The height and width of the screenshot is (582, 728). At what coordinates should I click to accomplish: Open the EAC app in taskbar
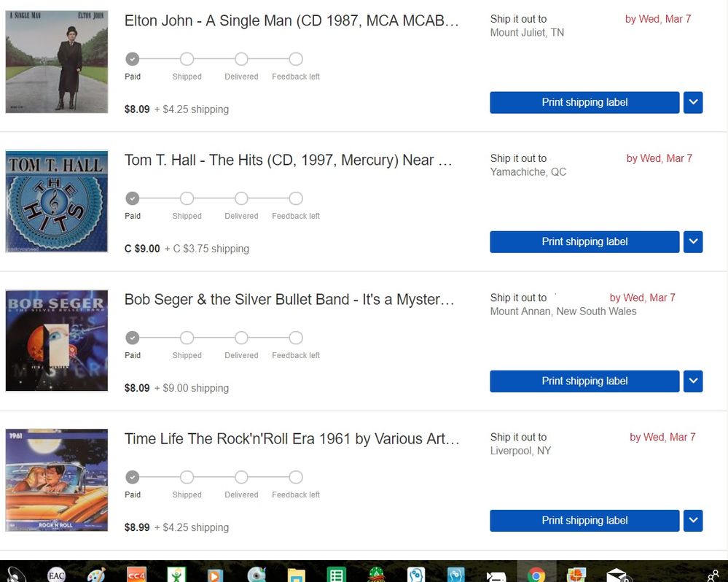(x=57, y=575)
